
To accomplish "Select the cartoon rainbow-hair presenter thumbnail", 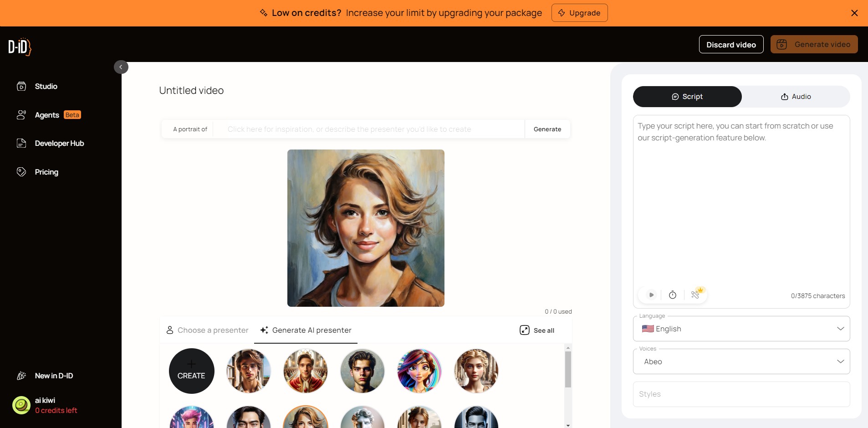I will coord(419,371).
